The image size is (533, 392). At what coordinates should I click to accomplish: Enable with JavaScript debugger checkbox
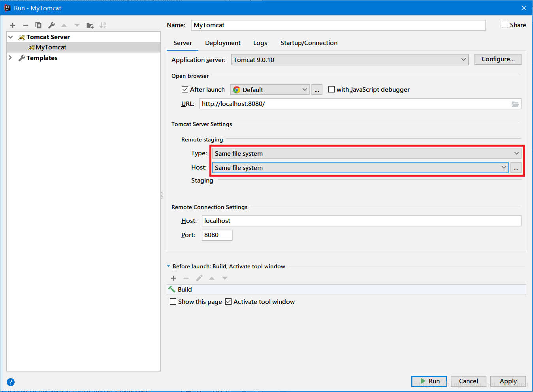331,89
